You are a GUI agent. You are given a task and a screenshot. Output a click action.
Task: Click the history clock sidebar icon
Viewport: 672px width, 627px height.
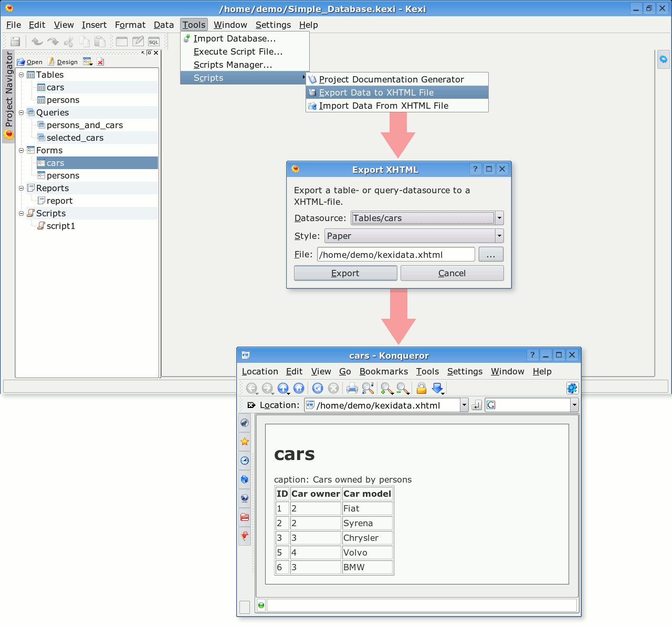click(245, 461)
